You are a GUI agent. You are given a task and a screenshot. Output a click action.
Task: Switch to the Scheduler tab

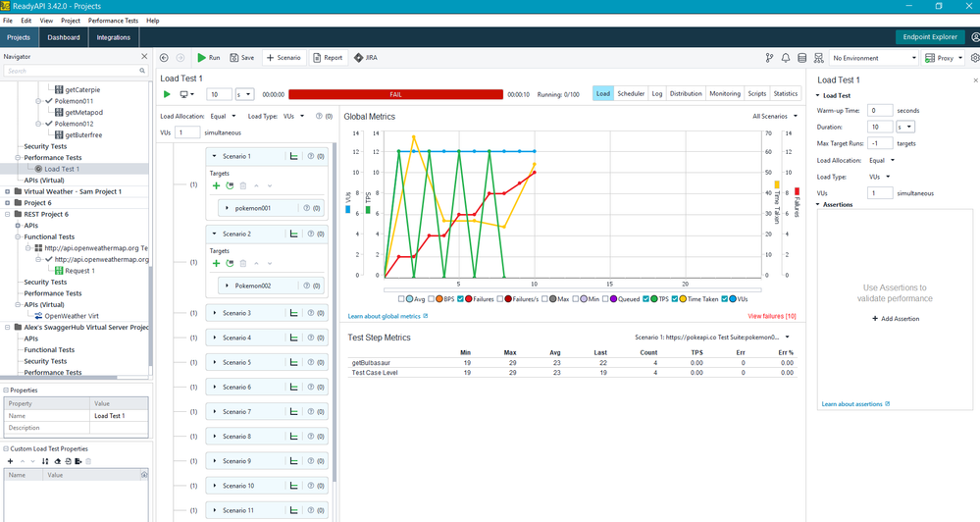631,94
